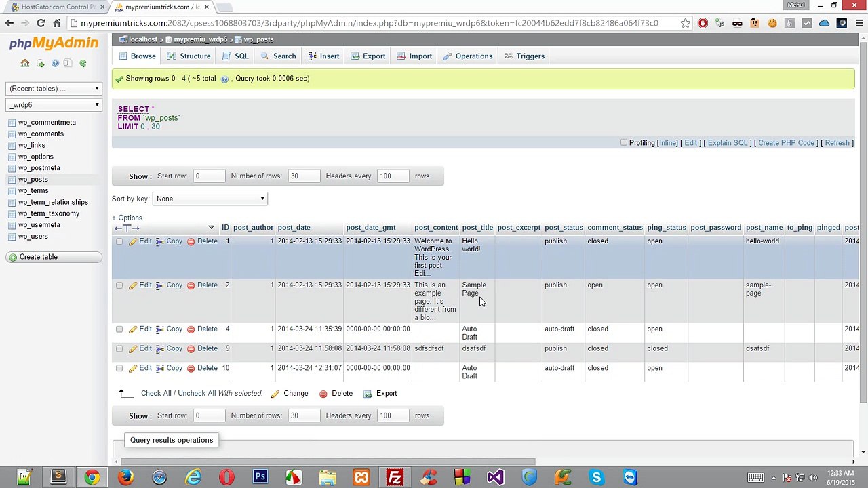Click the Inline edit query link

668,143
